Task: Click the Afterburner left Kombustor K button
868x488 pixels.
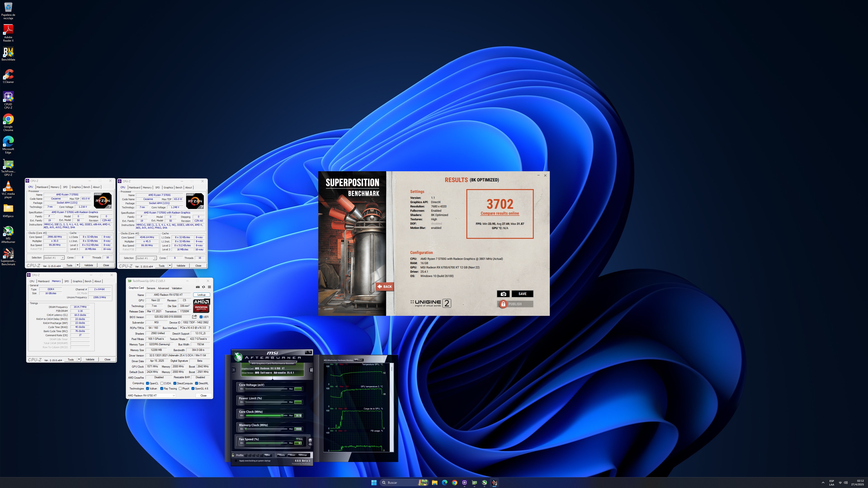Action: [x=234, y=370]
